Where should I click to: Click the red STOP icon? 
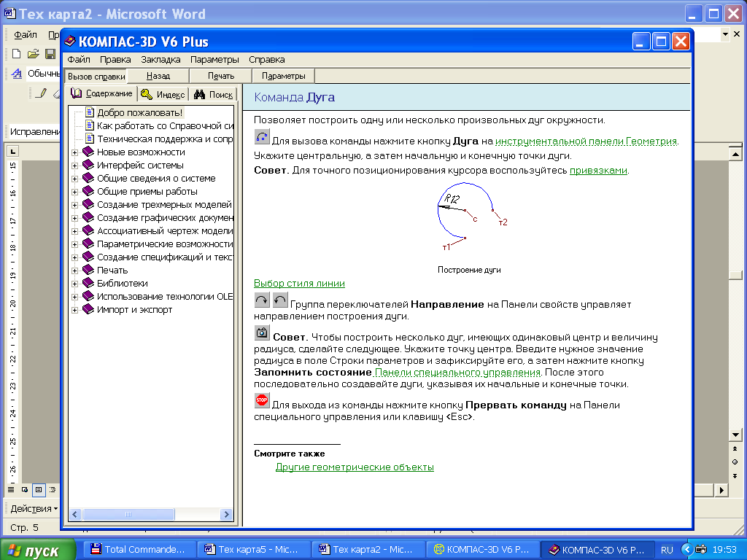[x=262, y=400]
